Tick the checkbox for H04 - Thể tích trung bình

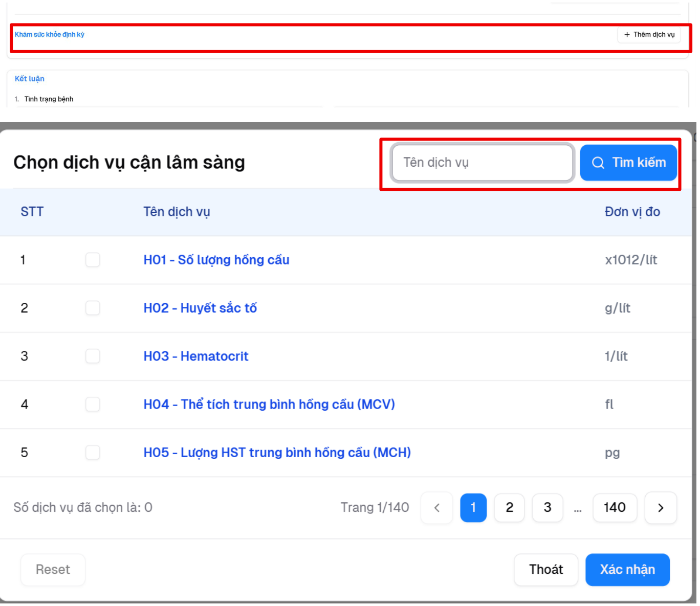click(93, 405)
